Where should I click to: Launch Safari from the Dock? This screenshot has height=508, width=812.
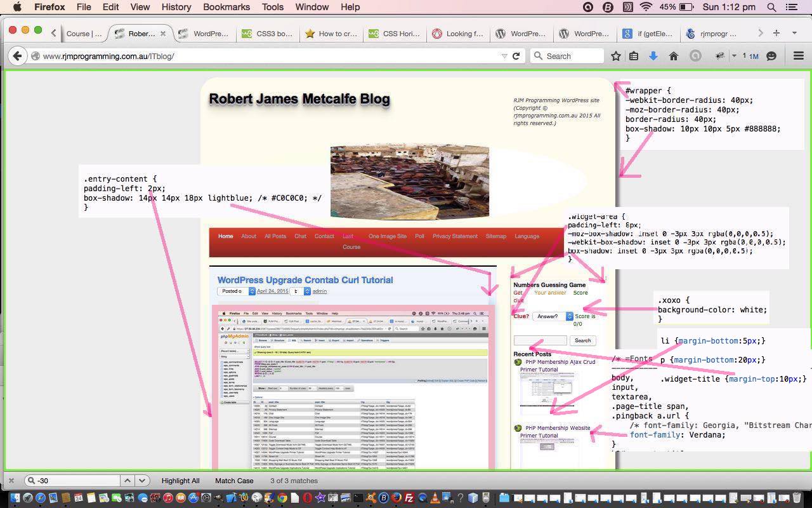pyautogui.click(x=41, y=498)
